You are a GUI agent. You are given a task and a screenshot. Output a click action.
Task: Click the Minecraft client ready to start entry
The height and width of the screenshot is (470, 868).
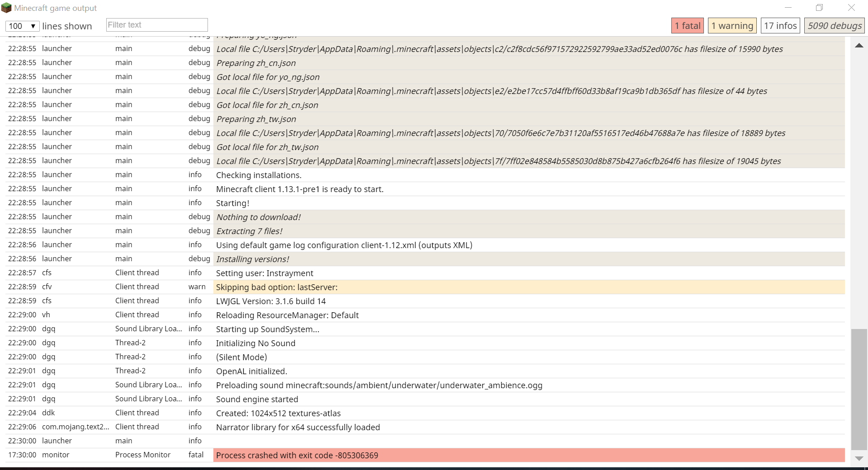[300, 189]
